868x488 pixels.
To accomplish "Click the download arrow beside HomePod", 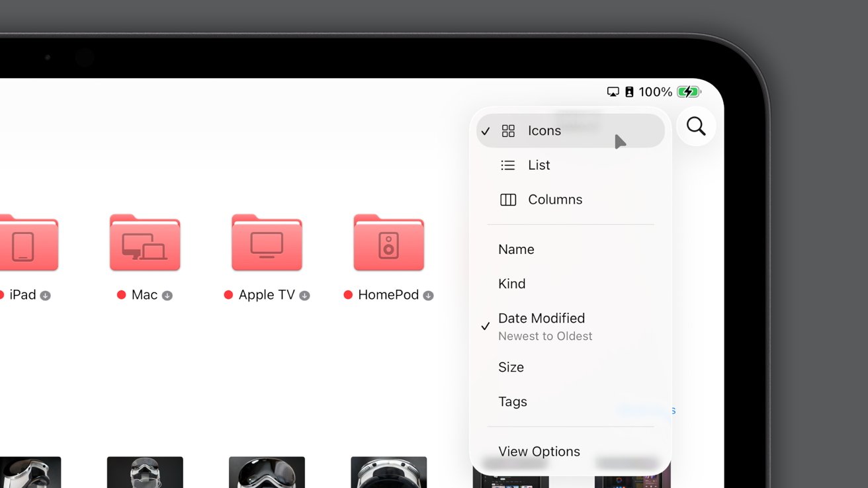I will coord(429,296).
